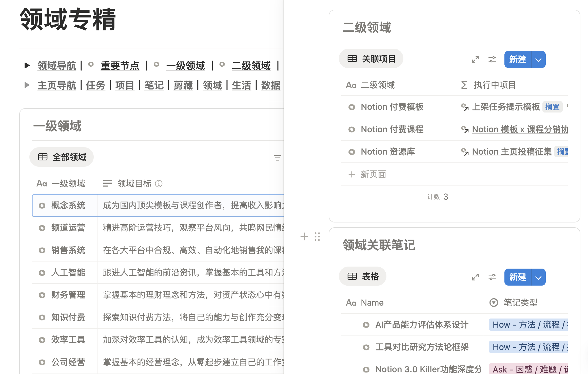Expand the 主页导航 toggle triangle
Screen dimensions: 588x374
[27, 85]
